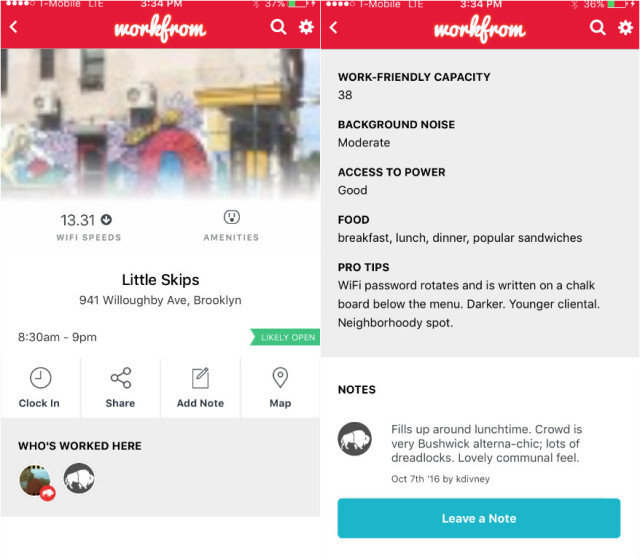Image resolution: width=640 pixels, height=559 pixels.
Task: Tap the kdivney note author avatar
Action: coord(355,439)
